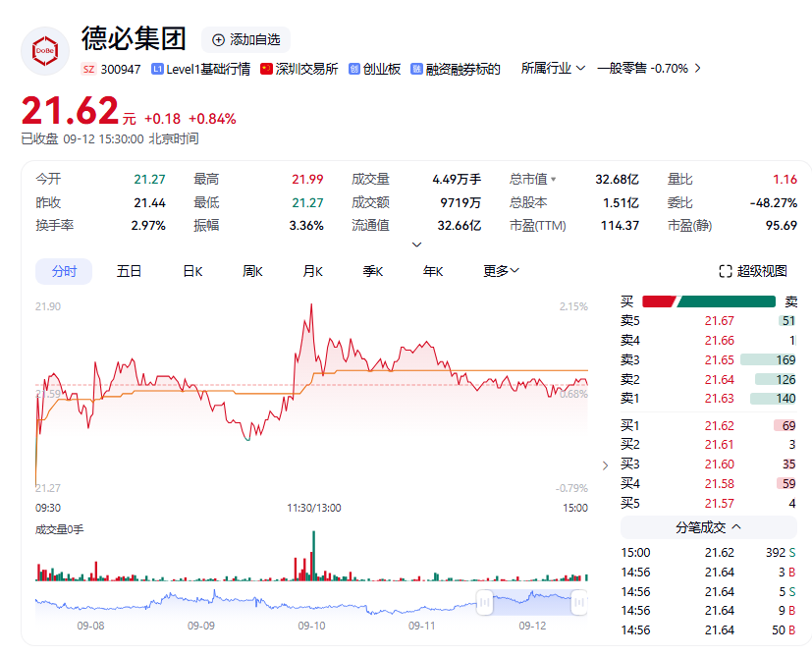Select the 日K chart tab
The width and height of the screenshot is (812, 656).
192,271
